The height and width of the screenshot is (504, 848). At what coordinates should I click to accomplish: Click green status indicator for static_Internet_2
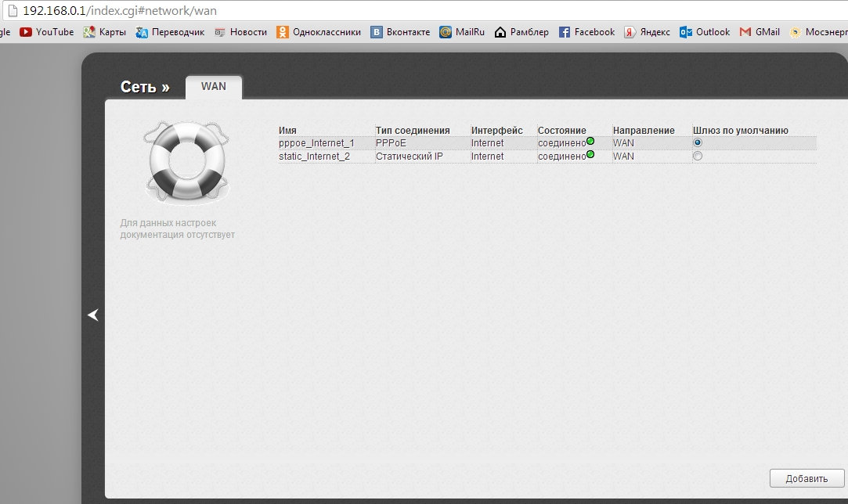590,154
